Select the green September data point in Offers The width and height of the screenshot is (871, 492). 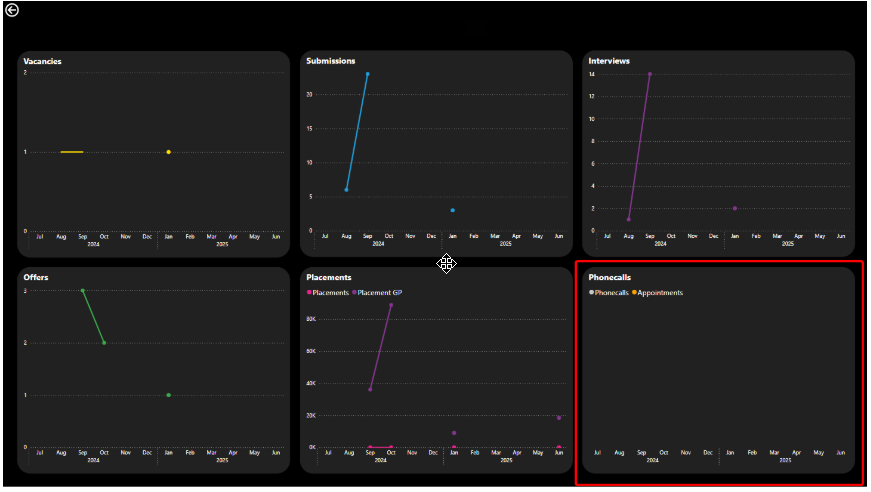pos(83,290)
